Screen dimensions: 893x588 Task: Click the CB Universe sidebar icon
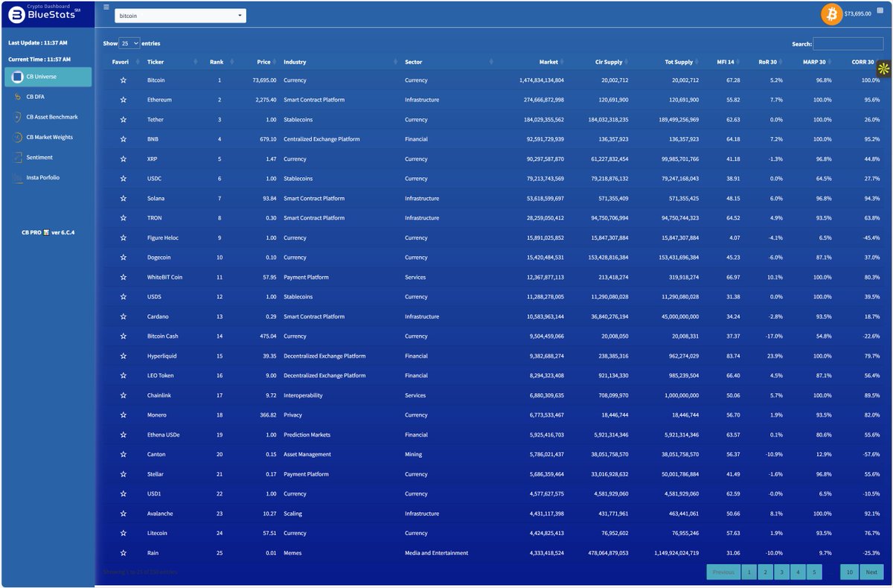click(18, 77)
